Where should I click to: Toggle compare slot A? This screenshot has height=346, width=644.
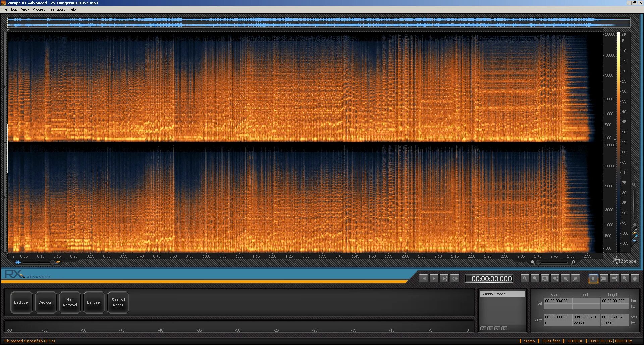pyautogui.click(x=483, y=329)
